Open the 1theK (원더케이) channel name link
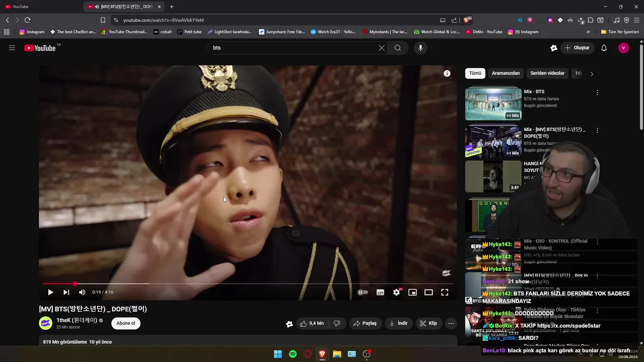The width and height of the screenshot is (644, 362). 76,320
